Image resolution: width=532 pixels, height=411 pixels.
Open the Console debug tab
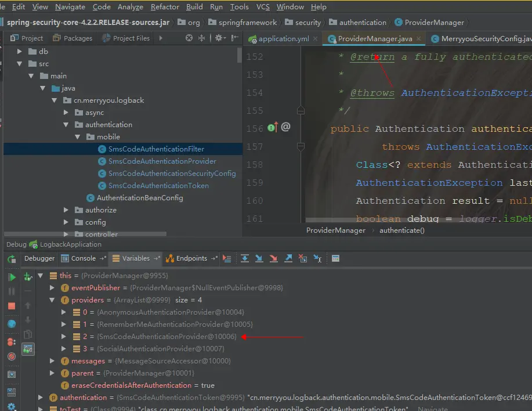coord(83,258)
